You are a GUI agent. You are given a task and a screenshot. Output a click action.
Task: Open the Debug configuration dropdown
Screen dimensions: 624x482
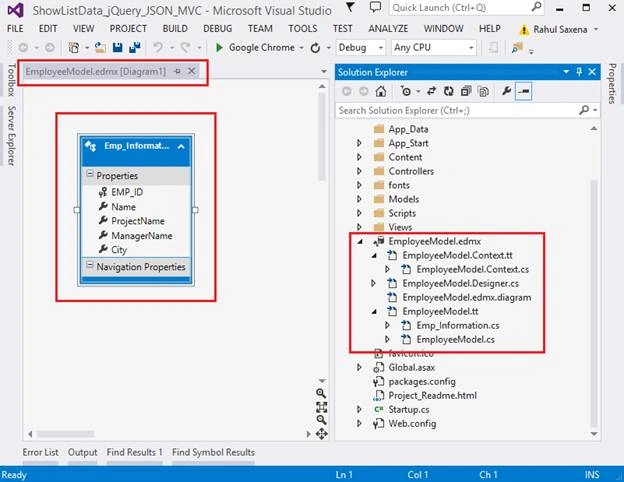coord(361,48)
